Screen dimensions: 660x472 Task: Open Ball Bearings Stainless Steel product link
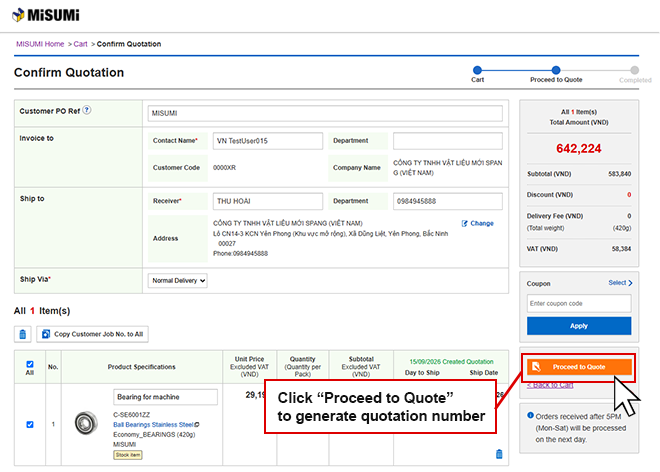click(x=153, y=424)
